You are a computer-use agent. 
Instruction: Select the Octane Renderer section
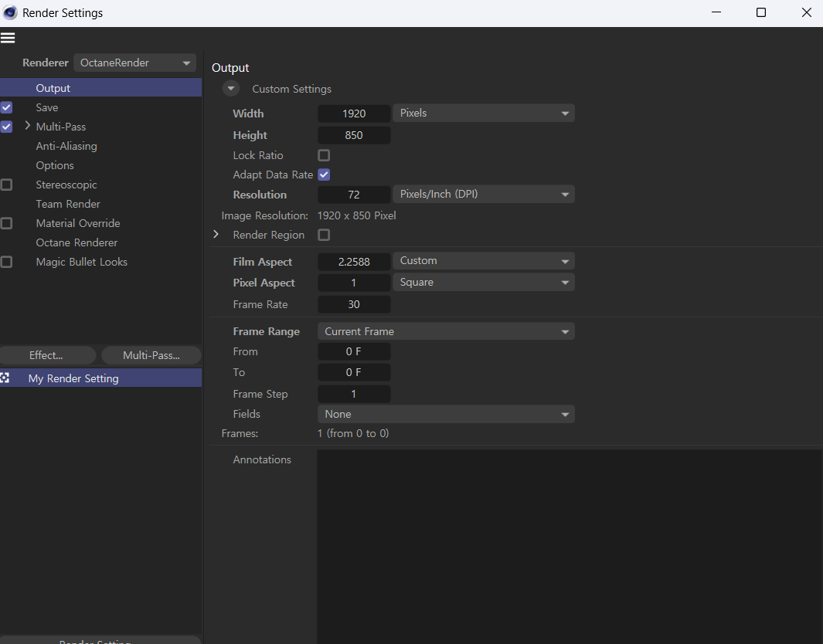point(77,242)
